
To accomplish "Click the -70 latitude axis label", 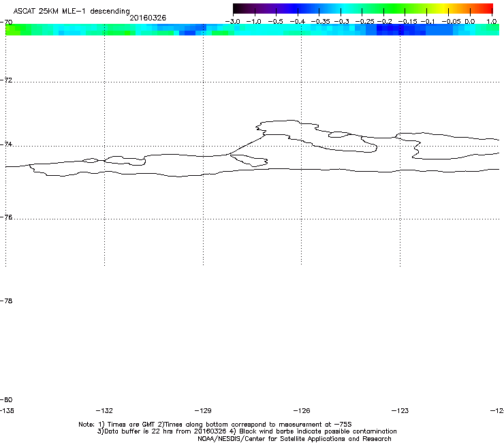I will click(6, 22).
